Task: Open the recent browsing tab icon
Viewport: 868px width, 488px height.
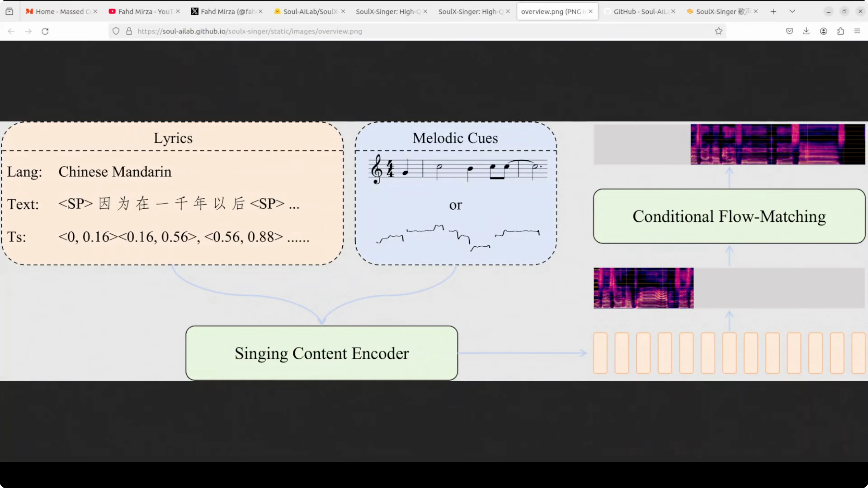Action: click(9, 12)
